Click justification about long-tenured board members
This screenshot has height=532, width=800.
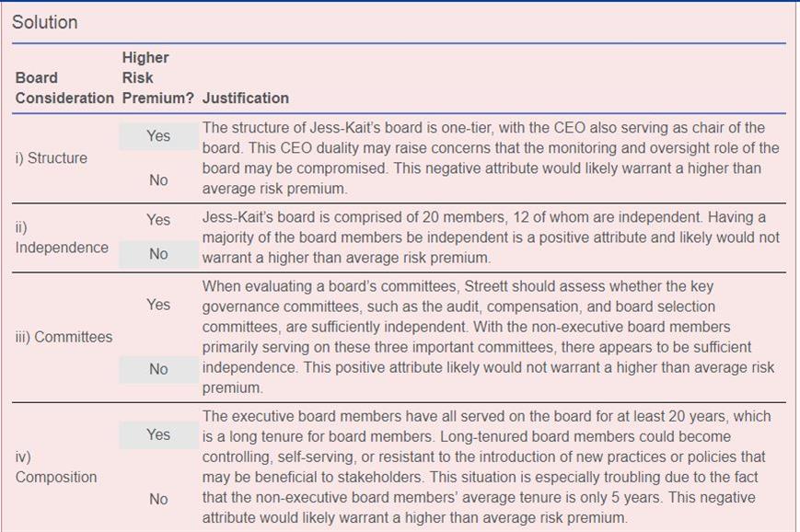487,467
